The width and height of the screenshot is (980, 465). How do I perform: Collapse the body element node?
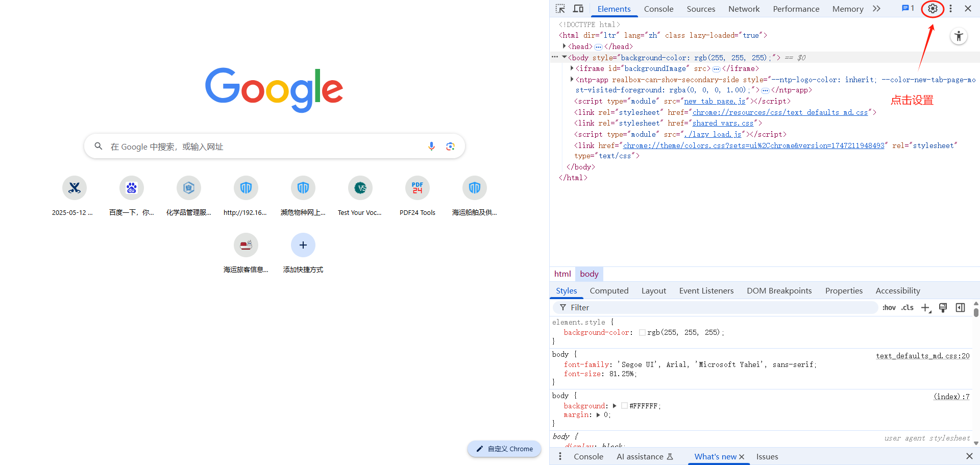(564, 57)
